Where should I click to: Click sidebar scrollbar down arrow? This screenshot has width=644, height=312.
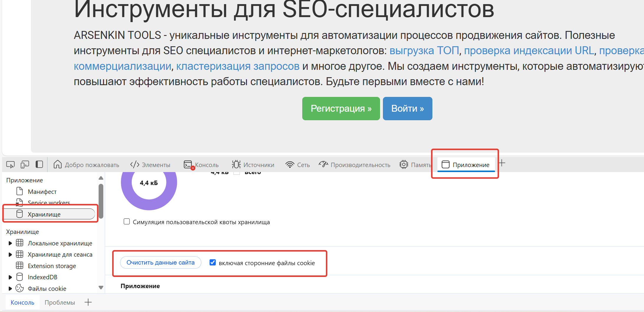point(101,288)
